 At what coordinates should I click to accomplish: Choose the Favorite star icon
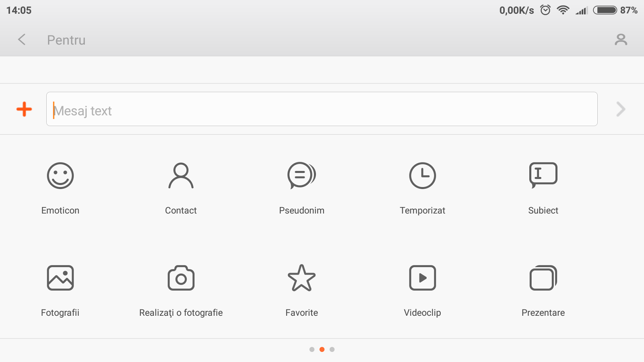(x=301, y=278)
